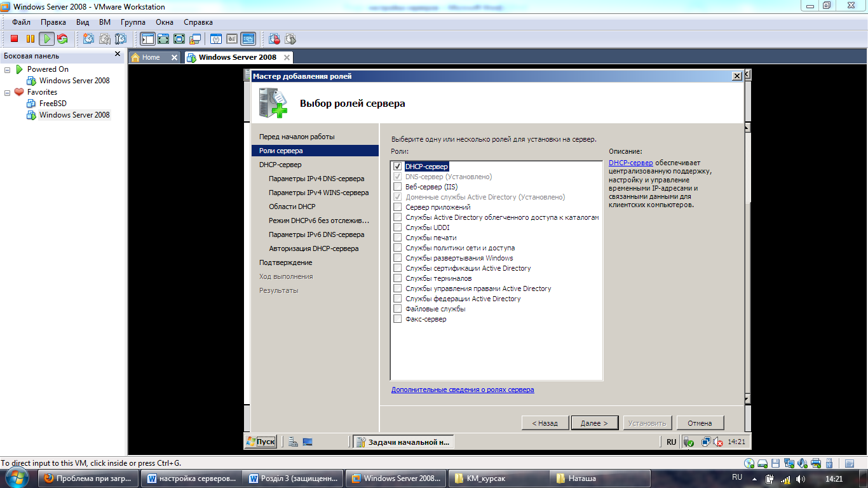The width and height of the screenshot is (868, 488).
Task: Click the printer device status icon
Action: click(817, 463)
